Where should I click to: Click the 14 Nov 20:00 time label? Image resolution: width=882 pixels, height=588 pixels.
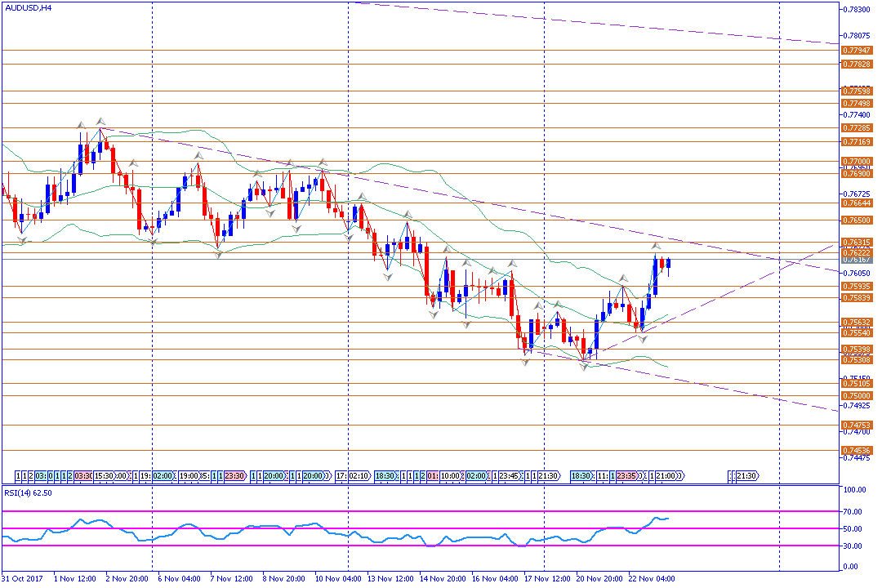point(443,579)
